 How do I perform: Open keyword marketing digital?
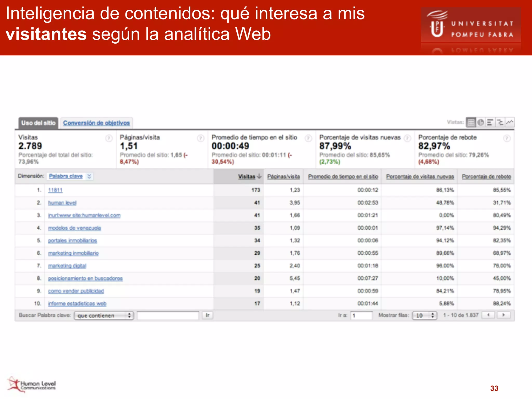click(x=67, y=266)
